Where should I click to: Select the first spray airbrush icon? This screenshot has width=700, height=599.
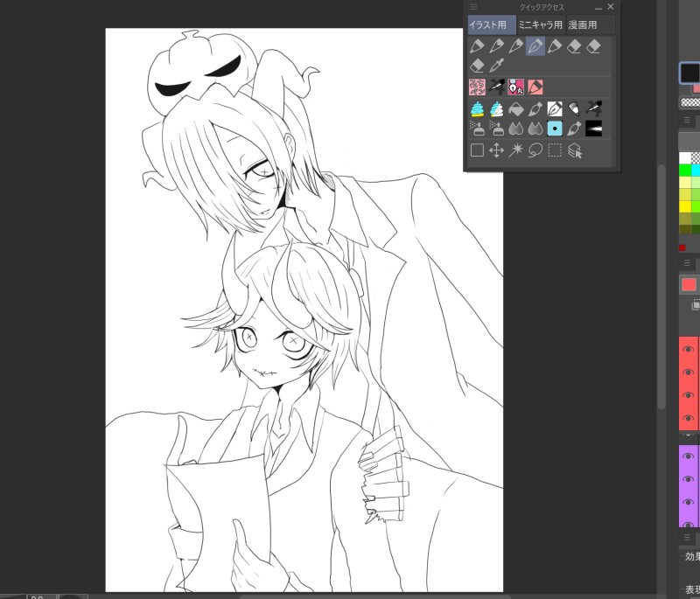coord(477,129)
